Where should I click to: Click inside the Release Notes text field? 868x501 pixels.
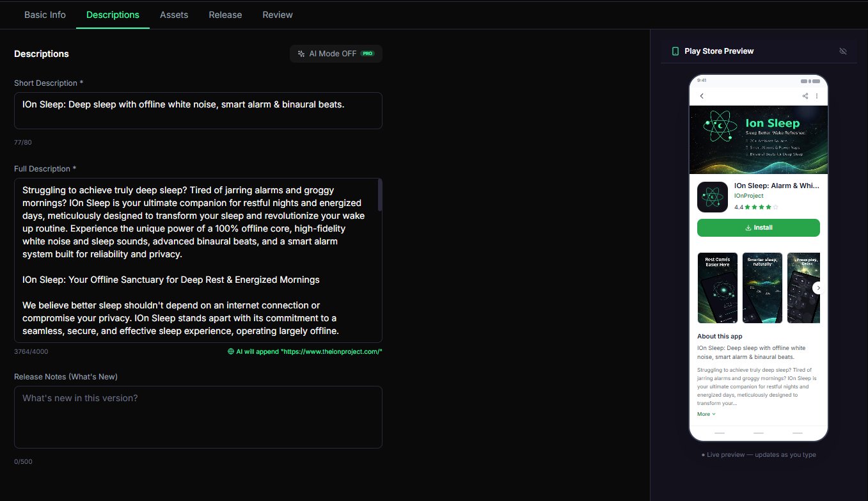pyautogui.click(x=198, y=416)
